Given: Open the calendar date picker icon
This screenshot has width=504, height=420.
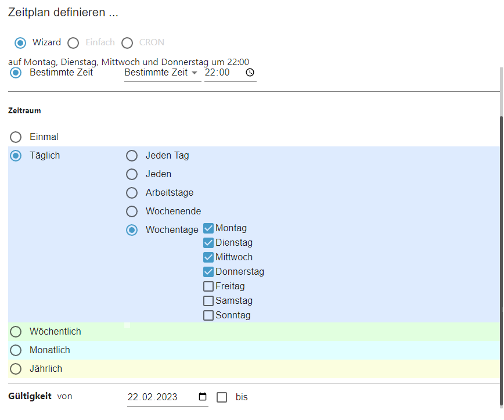Looking at the screenshot, I should pos(203,397).
